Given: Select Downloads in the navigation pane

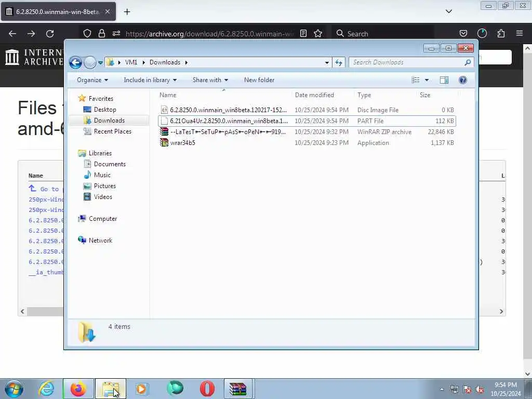Looking at the screenshot, I should [x=109, y=121].
